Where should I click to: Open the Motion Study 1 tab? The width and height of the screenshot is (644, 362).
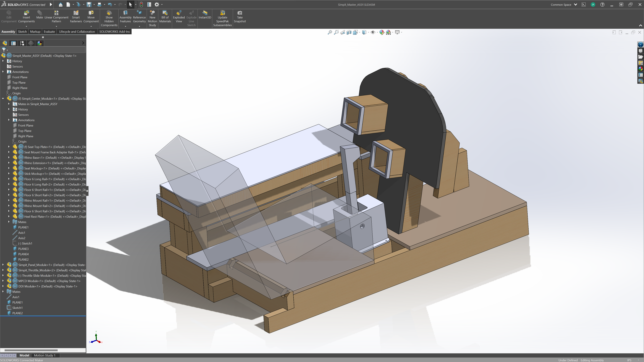[x=44, y=355]
